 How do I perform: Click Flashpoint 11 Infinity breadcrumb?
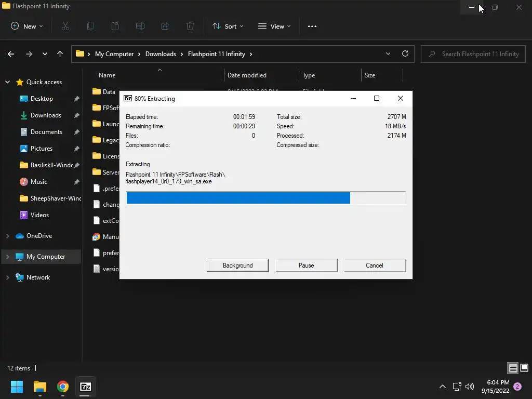(217, 54)
